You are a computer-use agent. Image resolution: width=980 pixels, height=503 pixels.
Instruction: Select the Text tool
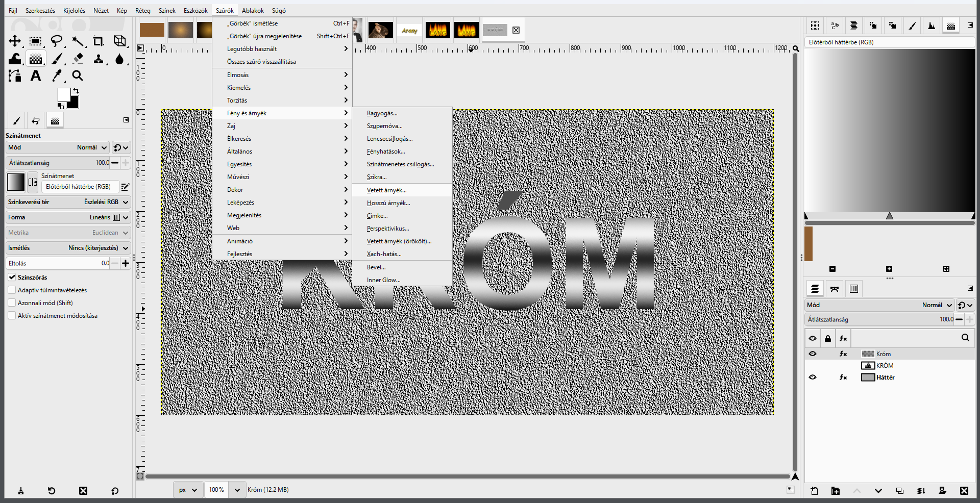(35, 76)
